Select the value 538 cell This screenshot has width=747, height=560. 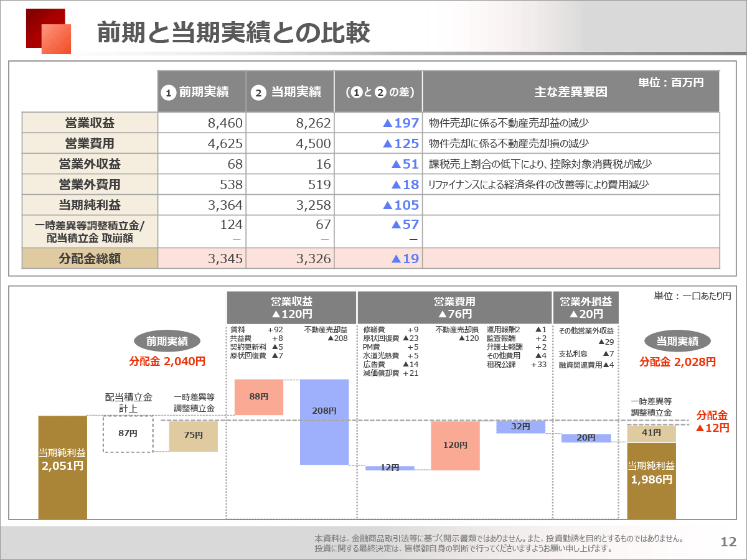pyautogui.click(x=202, y=184)
